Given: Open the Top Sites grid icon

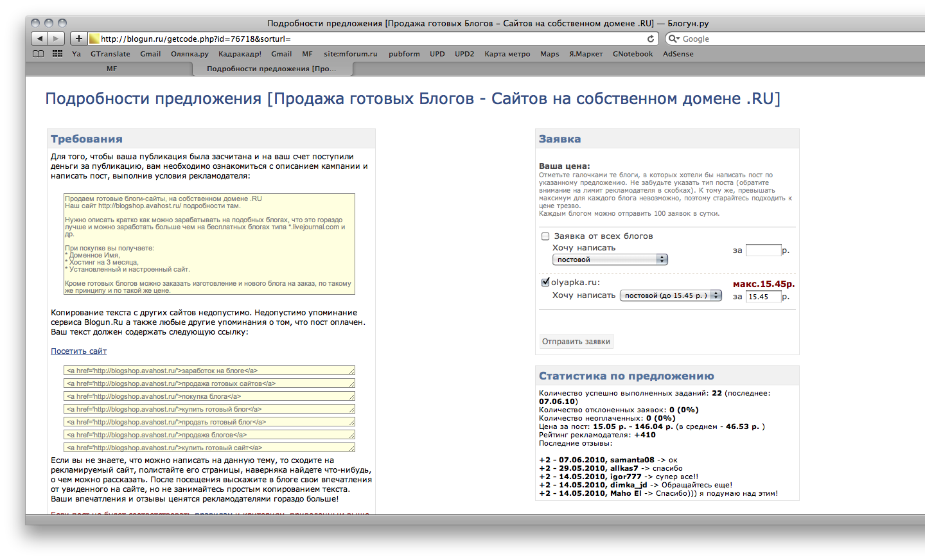Looking at the screenshot, I should 58,54.
